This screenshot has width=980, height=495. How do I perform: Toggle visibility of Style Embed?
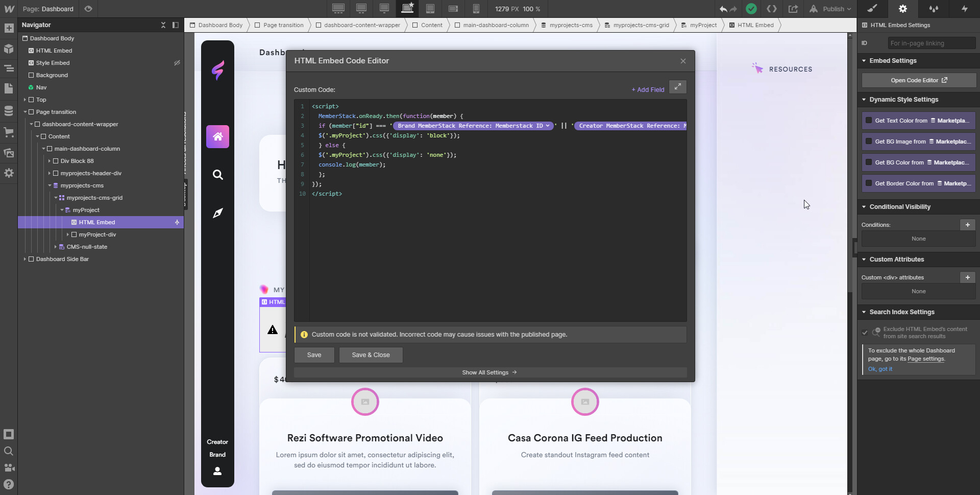point(177,63)
